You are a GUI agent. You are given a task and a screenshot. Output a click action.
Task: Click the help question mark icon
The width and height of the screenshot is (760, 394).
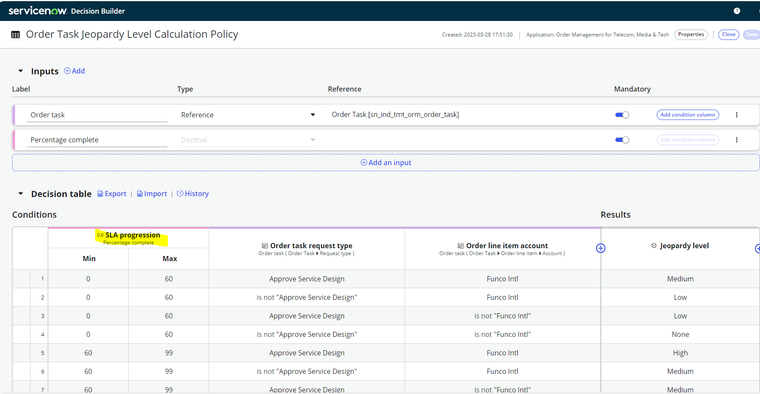point(737,11)
